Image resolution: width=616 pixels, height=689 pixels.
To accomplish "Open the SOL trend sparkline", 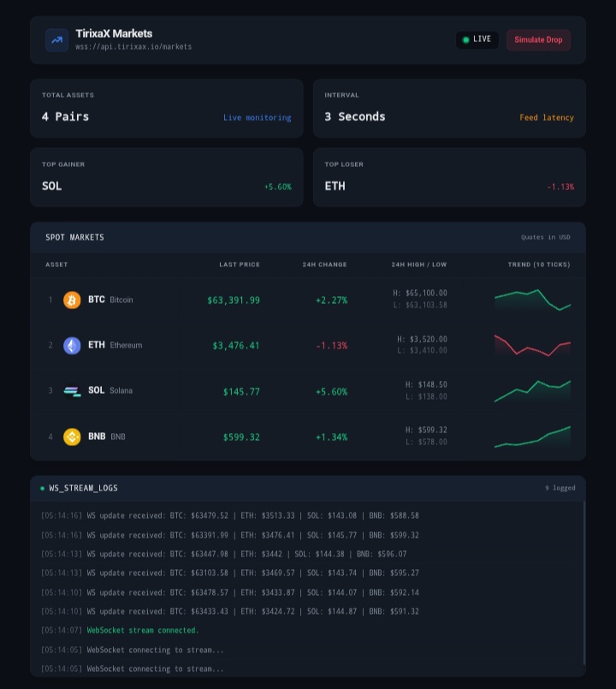I will pyautogui.click(x=532, y=391).
